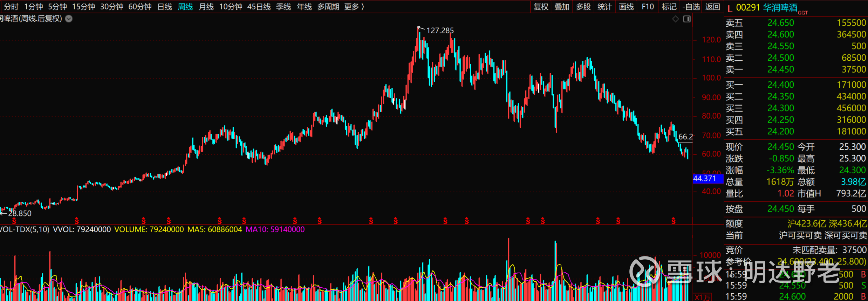The image size is (868, 301).
Task: Click the 买四 price 24.250
Action: tap(781, 120)
